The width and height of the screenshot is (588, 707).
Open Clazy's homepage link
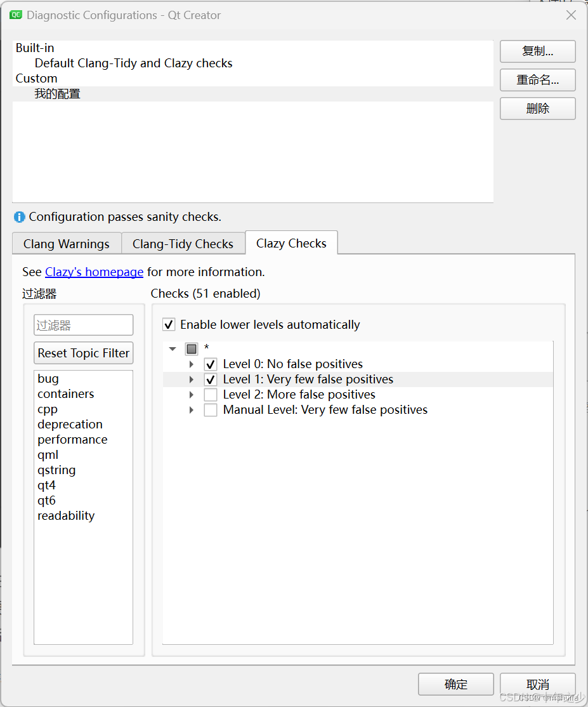[x=94, y=272]
